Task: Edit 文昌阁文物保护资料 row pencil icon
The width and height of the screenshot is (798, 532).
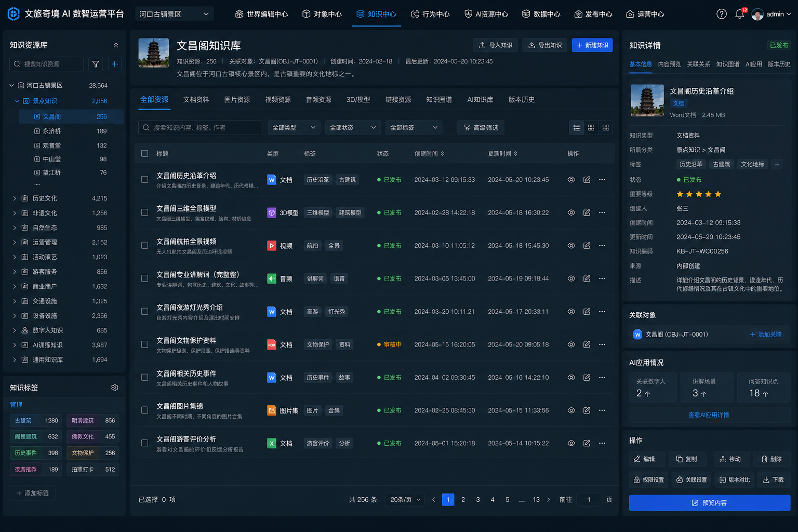Action: (x=587, y=344)
